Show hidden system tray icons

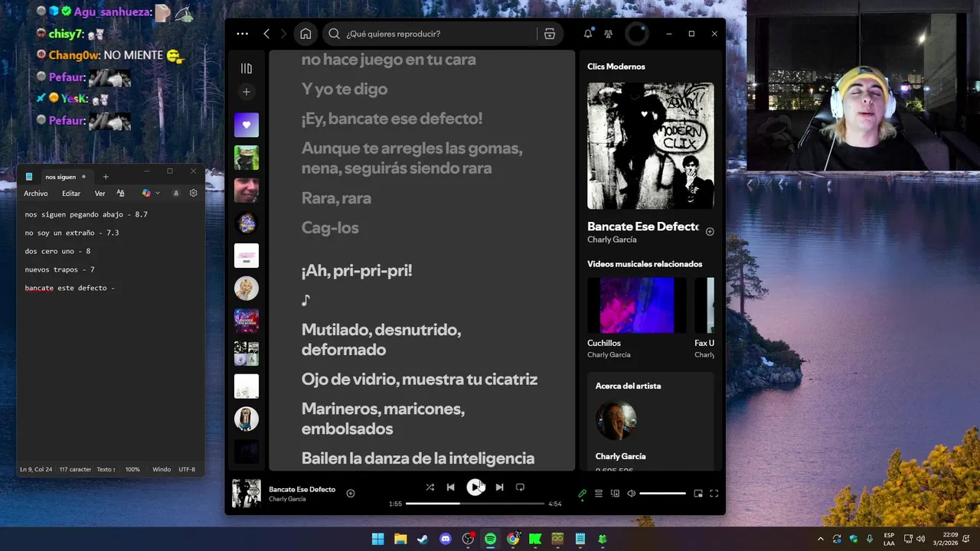click(x=821, y=539)
